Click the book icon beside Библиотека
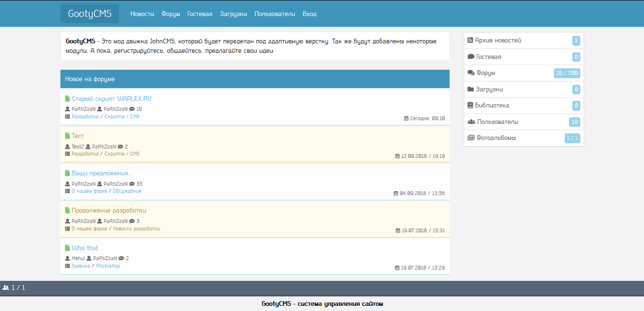 point(470,106)
